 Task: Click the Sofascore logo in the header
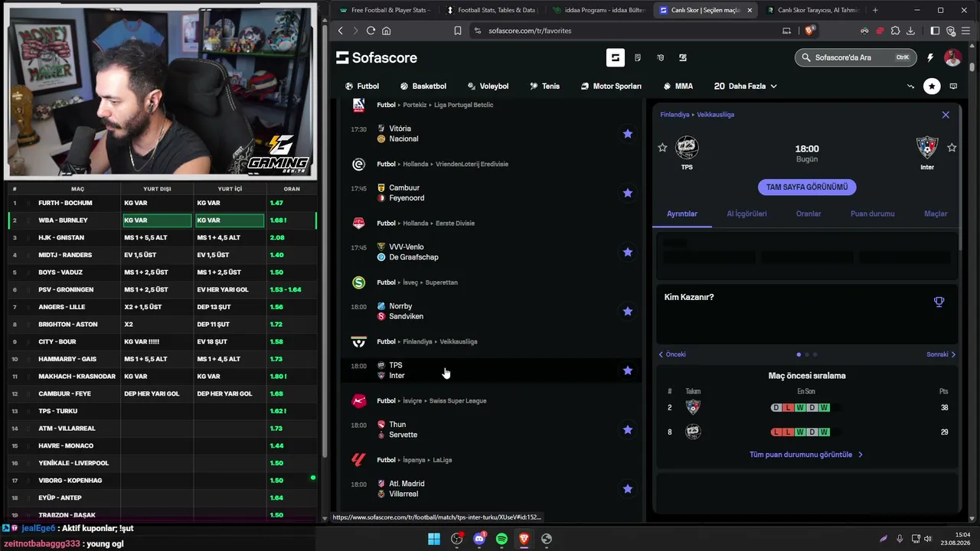pyautogui.click(x=377, y=57)
